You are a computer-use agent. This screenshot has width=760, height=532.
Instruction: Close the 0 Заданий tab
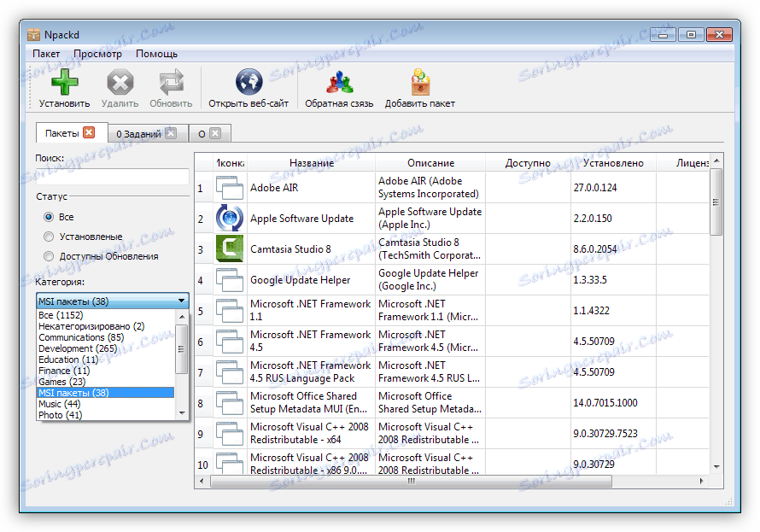pos(171,133)
